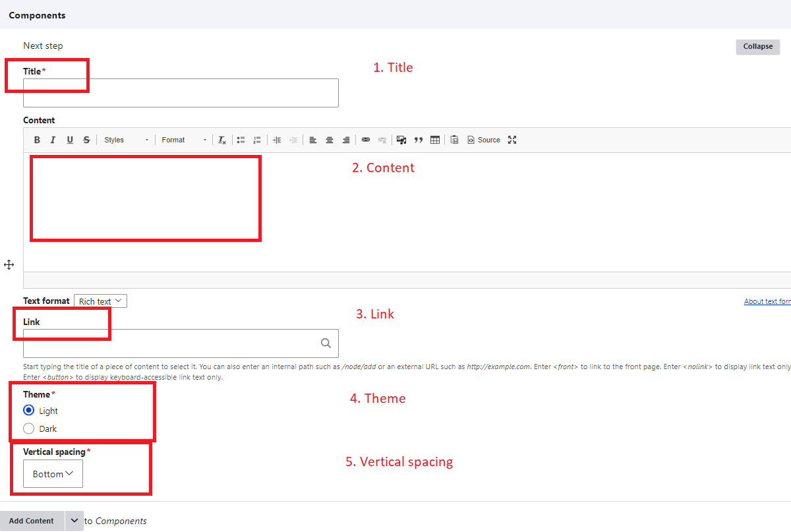Image resolution: width=791 pixels, height=532 pixels.
Task: Open the Styles dropdown
Action: pyautogui.click(x=126, y=140)
